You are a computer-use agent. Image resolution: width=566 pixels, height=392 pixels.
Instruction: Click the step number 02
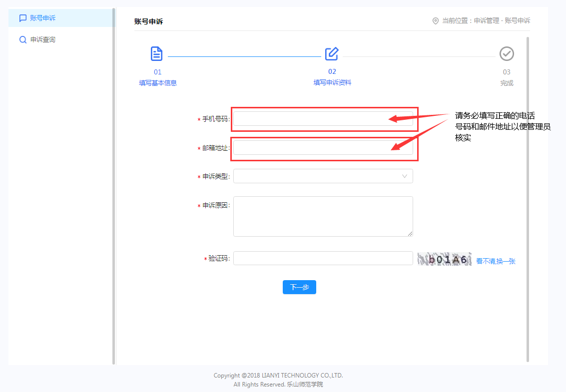tap(332, 71)
